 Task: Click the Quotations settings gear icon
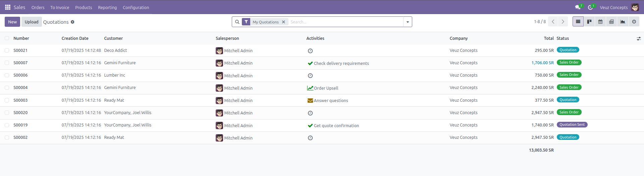[x=72, y=22]
